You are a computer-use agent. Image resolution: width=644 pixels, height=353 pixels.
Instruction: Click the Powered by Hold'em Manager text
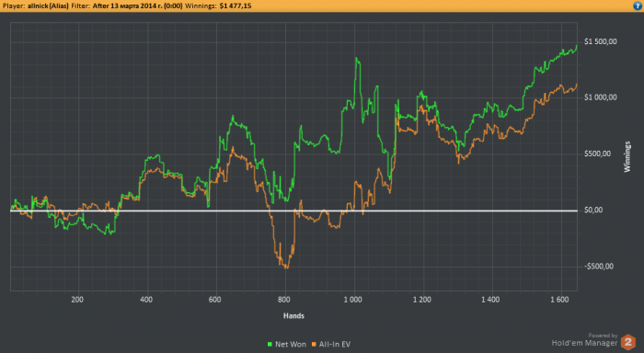[584, 339]
